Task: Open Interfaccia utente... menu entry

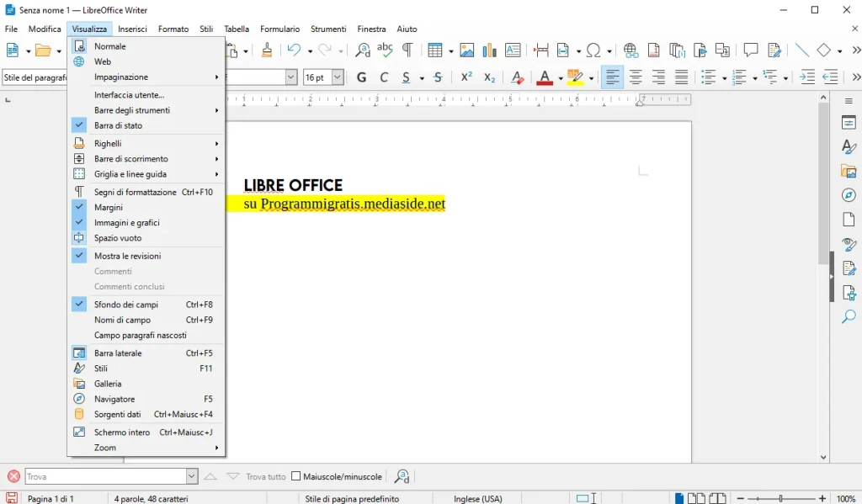Action: (146, 94)
